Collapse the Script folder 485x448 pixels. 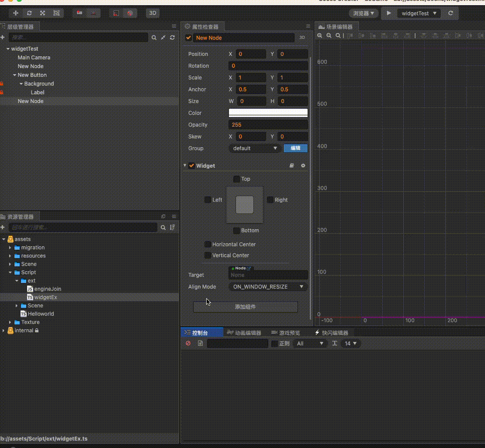tap(10, 272)
